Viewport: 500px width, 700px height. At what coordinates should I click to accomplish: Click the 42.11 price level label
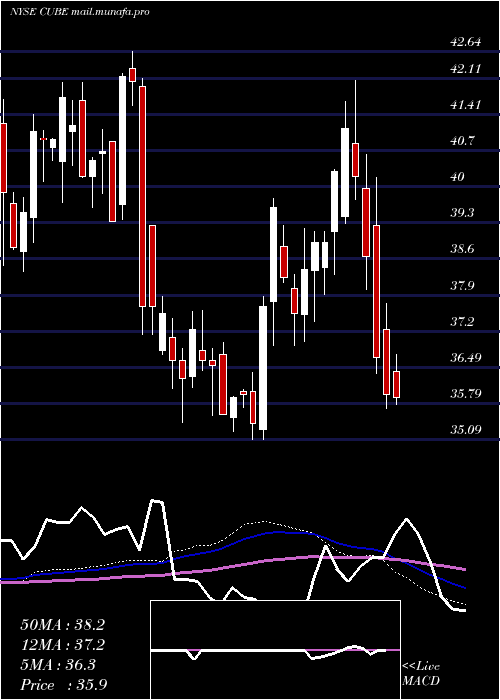(x=466, y=69)
